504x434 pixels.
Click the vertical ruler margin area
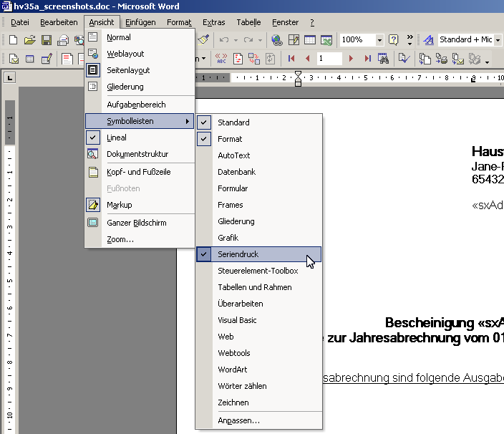click(x=10, y=122)
